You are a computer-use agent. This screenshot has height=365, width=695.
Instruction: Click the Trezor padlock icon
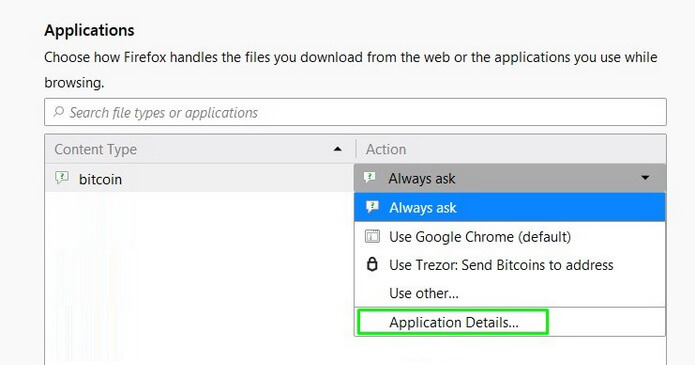pos(372,264)
